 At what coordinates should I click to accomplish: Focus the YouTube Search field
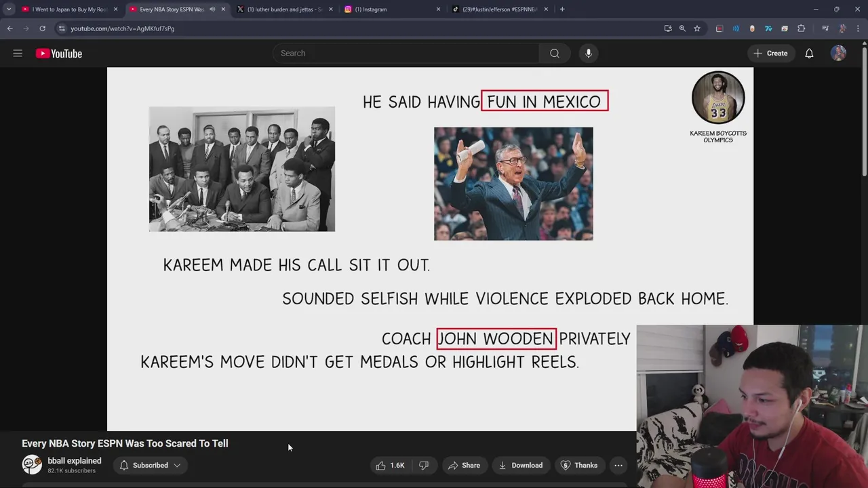[407, 54]
